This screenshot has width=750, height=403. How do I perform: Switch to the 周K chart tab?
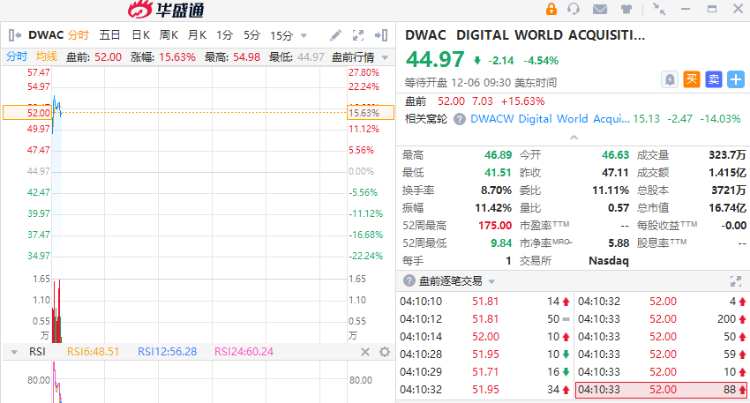tap(168, 35)
